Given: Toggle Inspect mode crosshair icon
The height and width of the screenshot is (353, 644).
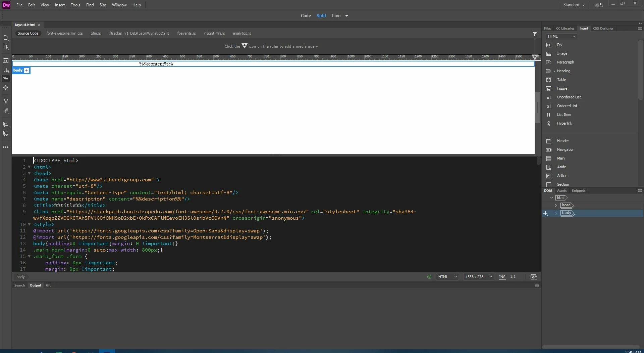Looking at the screenshot, I should [x=6, y=88].
